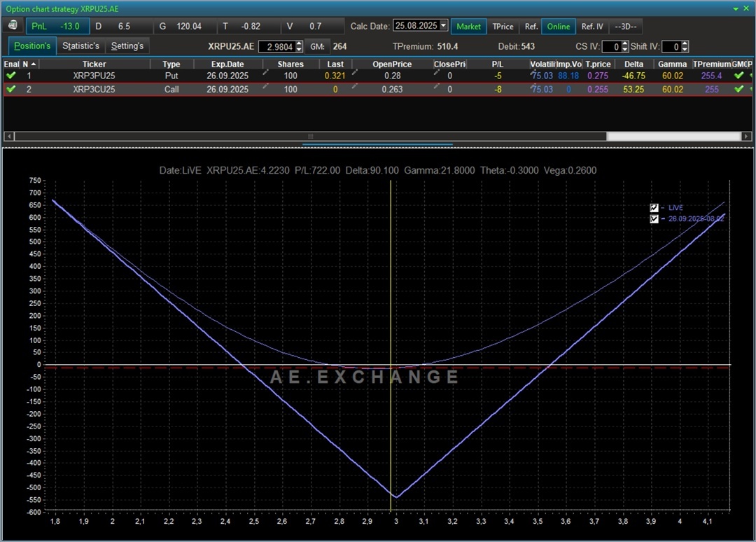Viewport: 756px width, 542px height.
Task: Click the V vega indicator button
Action: click(313, 26)
